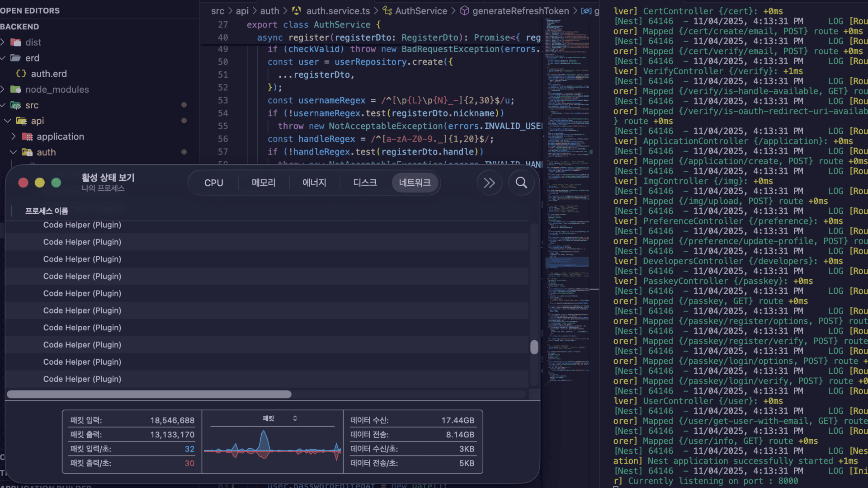
Task: Click the generateRefreshToken method breadcrumb icon
Action: tap(465, 11)
